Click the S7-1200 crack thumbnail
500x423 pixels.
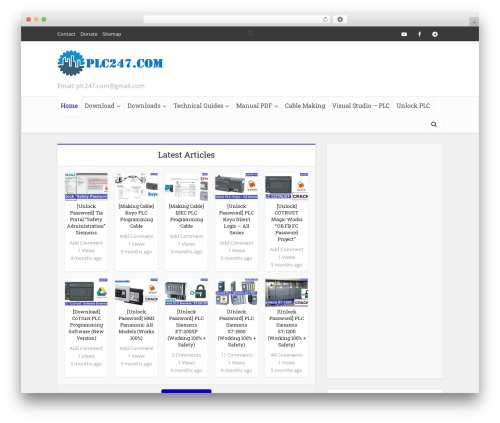[x=287, y=292]
